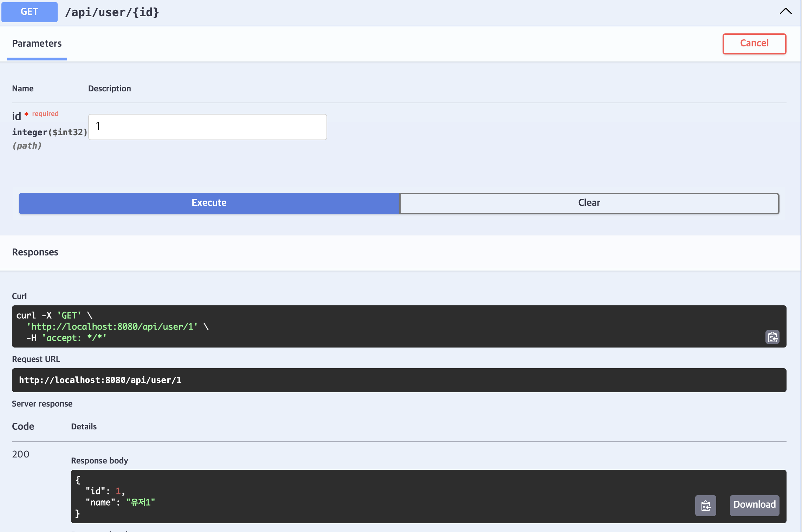Image resolution: width=802 pixels, height=532 pixels.
Task: Clear the executed response
Action: [x=589, y=203]
